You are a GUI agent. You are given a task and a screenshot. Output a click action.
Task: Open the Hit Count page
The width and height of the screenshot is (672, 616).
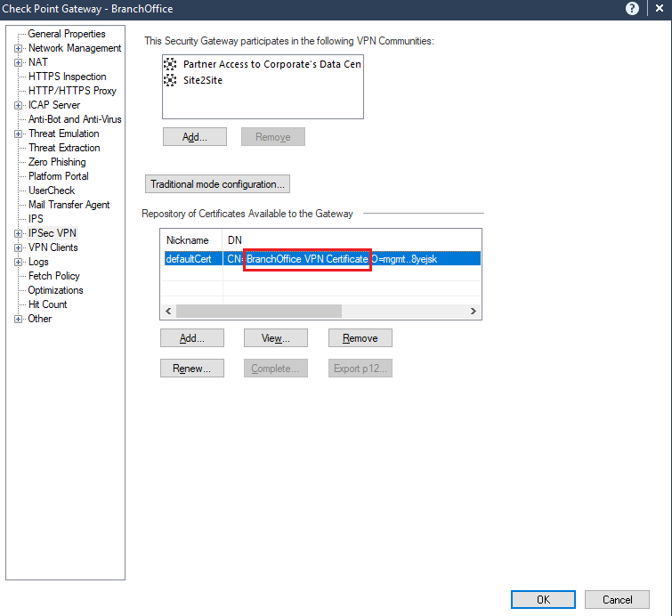point(47,304)
